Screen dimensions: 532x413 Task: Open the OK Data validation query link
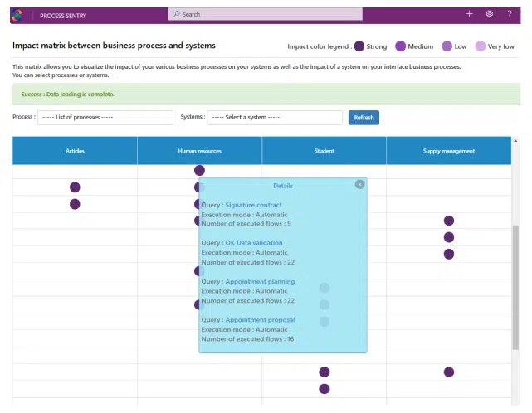[253, 243]
